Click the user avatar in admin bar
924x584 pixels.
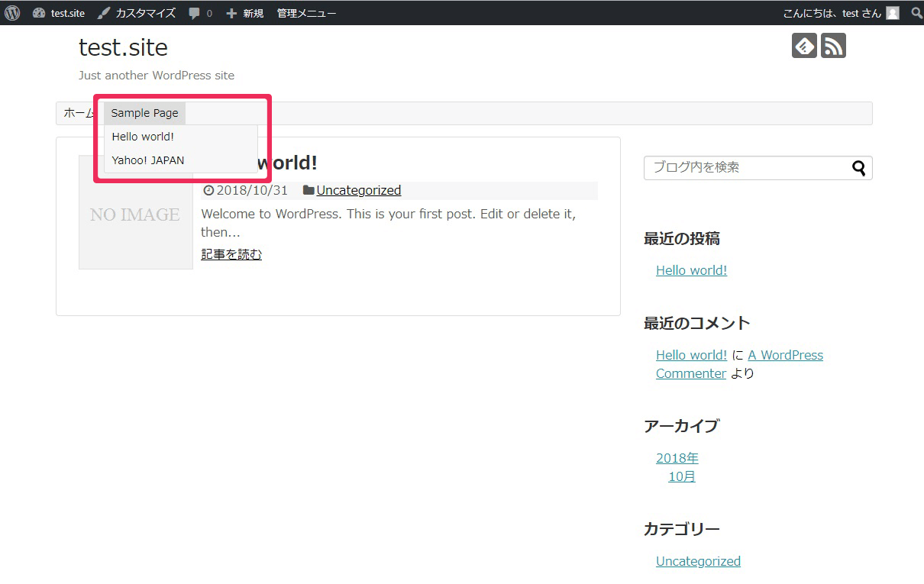point(892,13)
